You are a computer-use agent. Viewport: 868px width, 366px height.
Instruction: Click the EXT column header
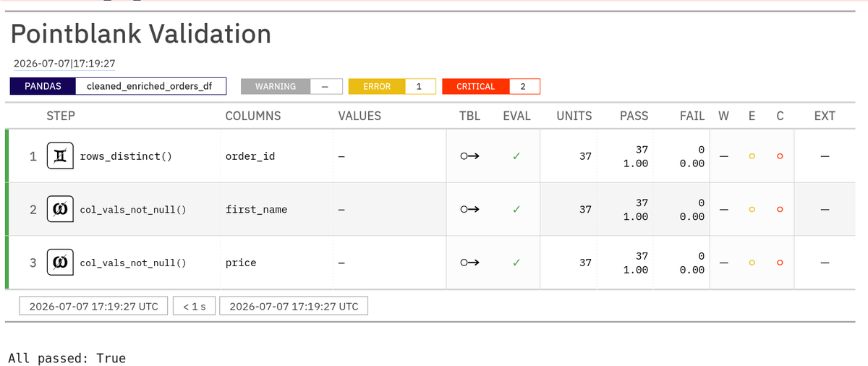[825, 116]
